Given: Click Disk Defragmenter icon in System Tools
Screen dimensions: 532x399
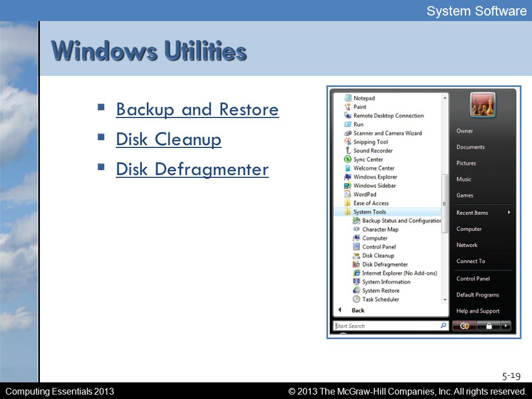Looking at the screenshot, I should pos(356,264).
